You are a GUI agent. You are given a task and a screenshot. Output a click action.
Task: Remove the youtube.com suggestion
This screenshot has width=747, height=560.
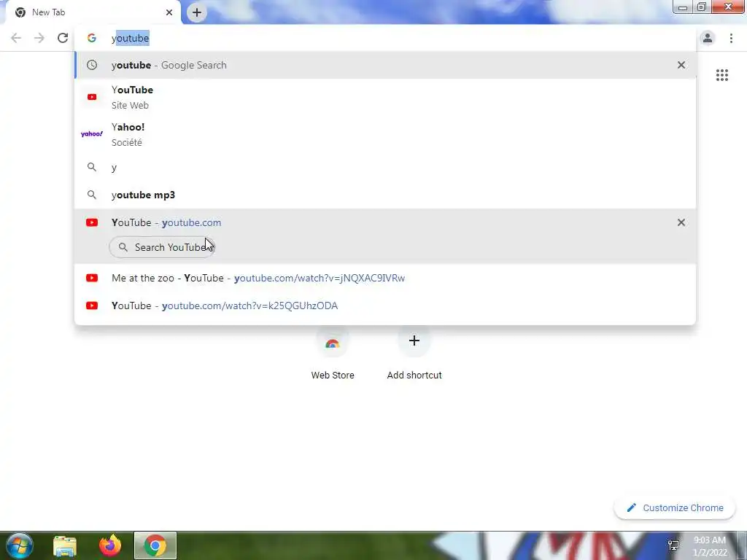[x=681, y=222]
